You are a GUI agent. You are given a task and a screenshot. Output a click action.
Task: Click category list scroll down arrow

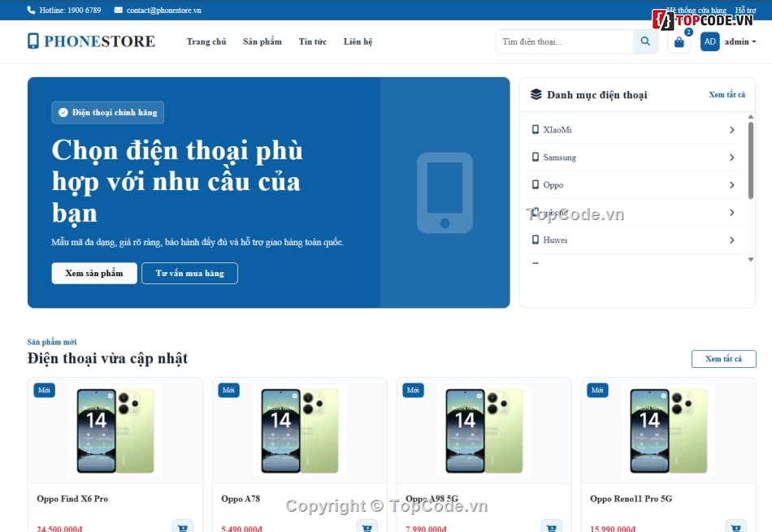(751, 259)
